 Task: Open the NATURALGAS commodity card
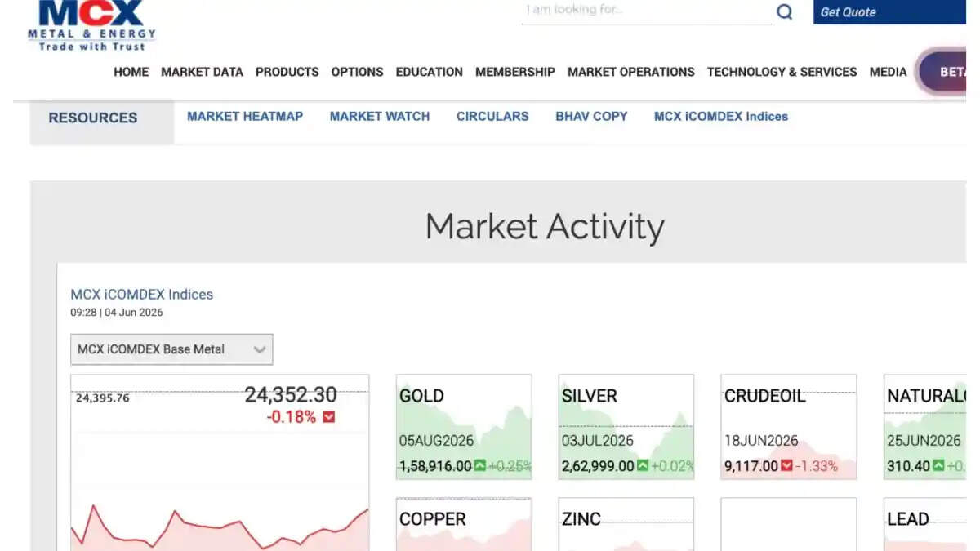(x=925, y=427)
